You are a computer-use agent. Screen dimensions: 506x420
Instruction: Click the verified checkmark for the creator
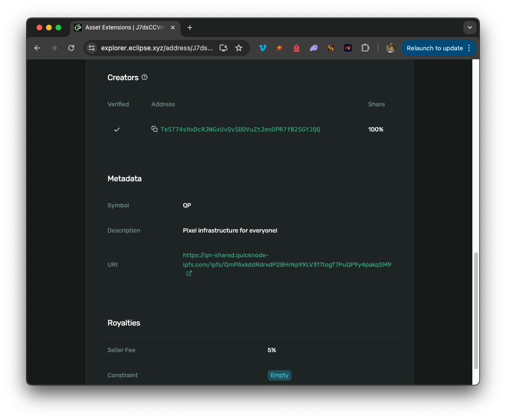[117, 129]
